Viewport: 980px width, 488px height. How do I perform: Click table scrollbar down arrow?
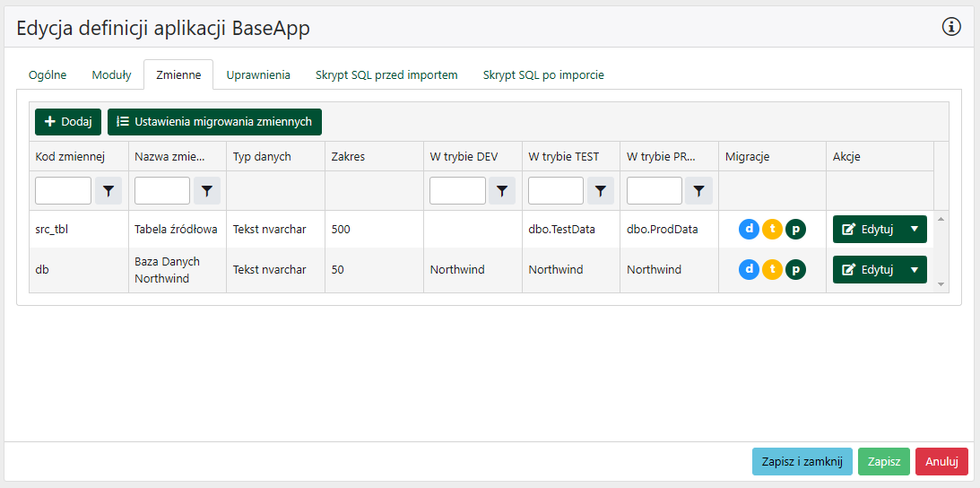tap(941, 284)
